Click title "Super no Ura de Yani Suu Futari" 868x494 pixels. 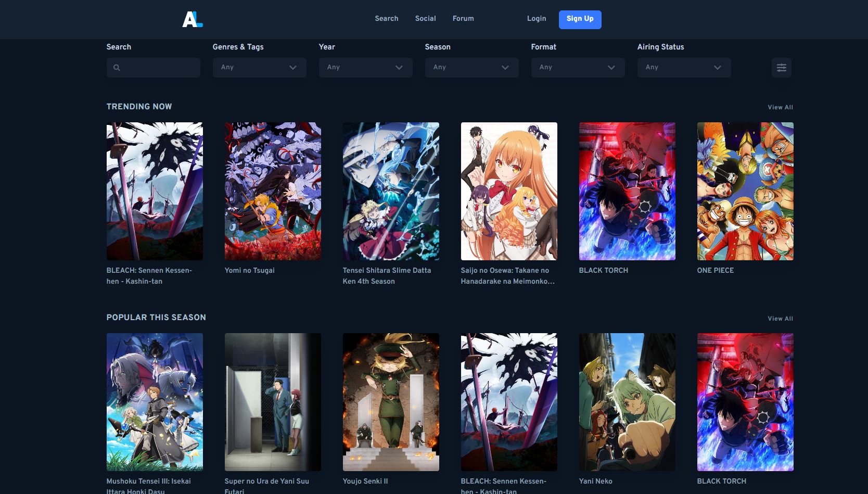[267, 486]
